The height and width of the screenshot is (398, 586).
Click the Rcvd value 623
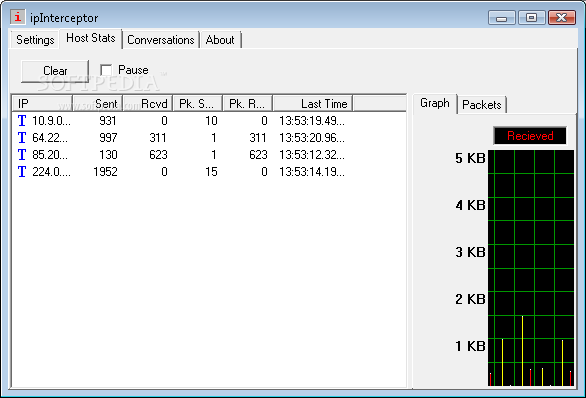pos(158,155)
